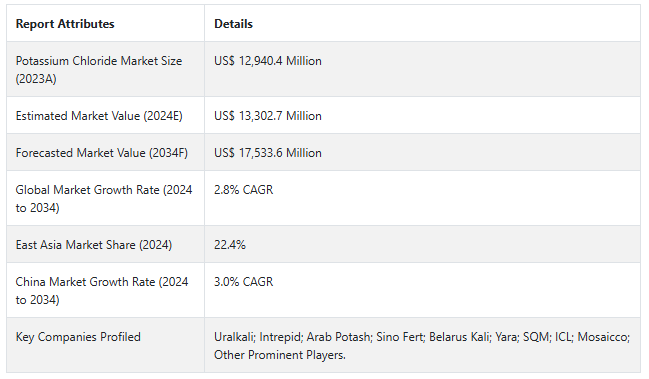Select the Global Market Growth Rate label
This screenshot has width=649, height=379.
point(104,199)
